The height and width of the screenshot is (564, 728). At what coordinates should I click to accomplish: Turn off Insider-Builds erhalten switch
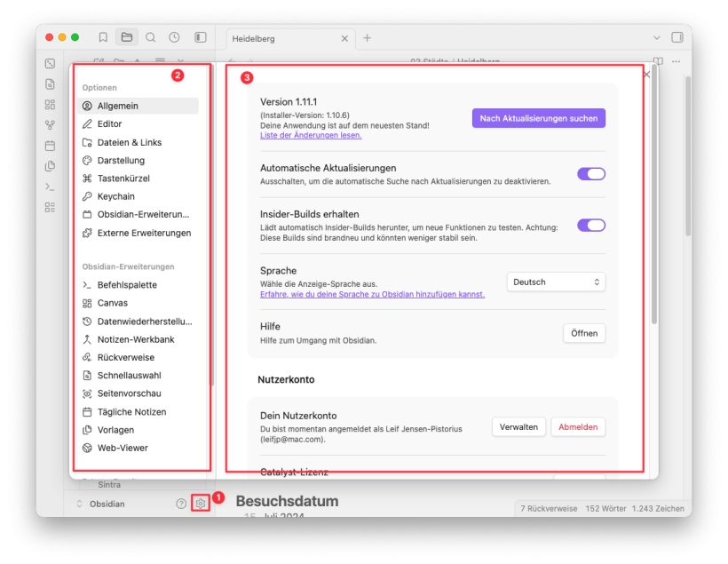(590, 226)
